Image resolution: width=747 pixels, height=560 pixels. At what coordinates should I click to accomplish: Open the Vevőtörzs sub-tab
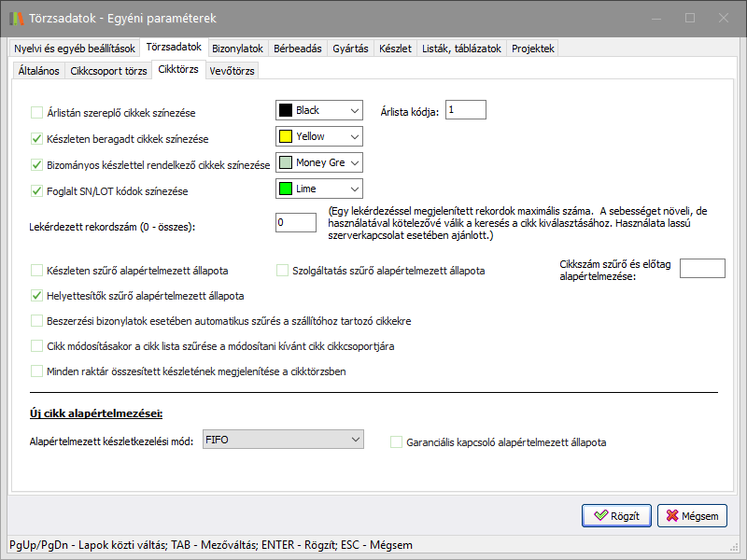[x=232, y=71]
